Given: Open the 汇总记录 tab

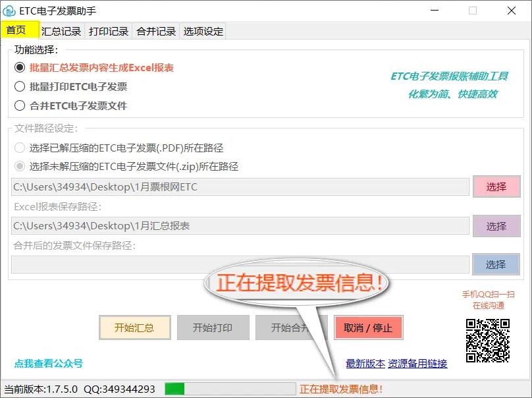Looking at the screenshot, I should (61, 31).
